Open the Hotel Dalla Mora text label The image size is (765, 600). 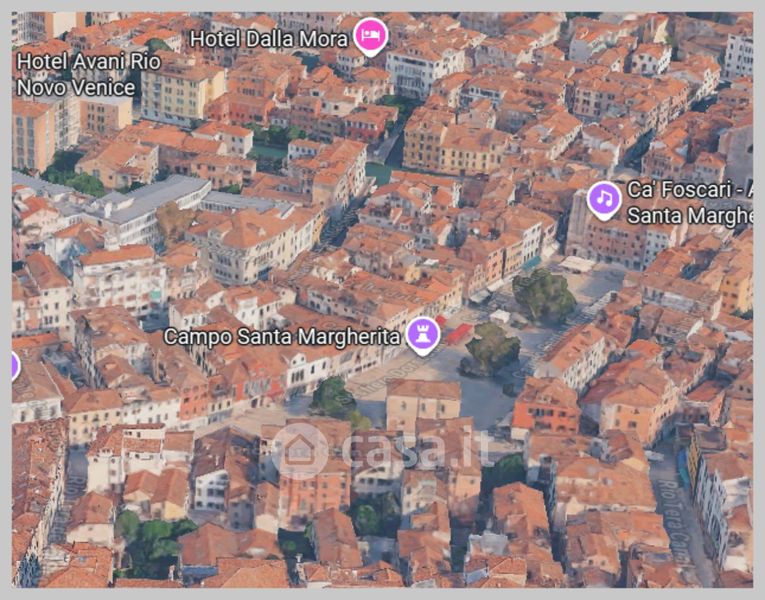pos(269,38)
